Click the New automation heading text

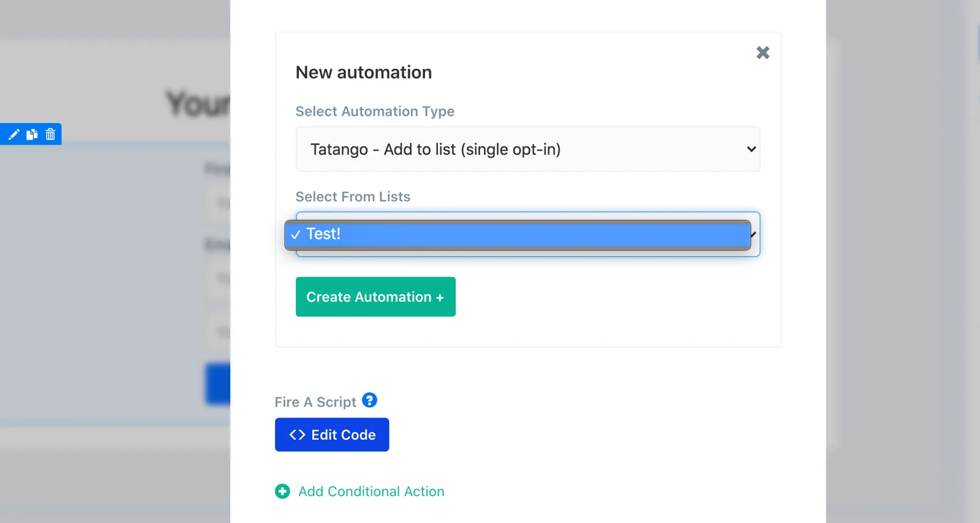click(364, 72)
